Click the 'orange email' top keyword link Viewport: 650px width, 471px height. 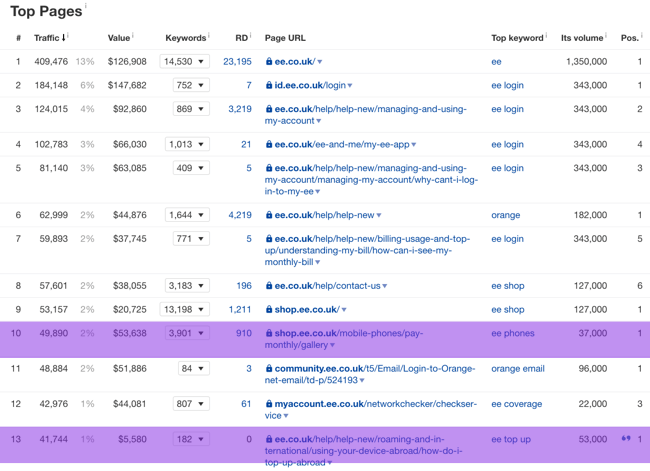pos(517,369)
